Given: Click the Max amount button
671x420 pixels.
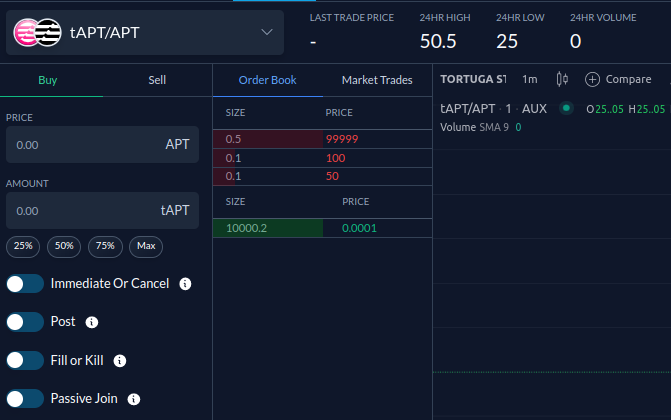Looking at the screenshot, I should click(x=146, y=247).
